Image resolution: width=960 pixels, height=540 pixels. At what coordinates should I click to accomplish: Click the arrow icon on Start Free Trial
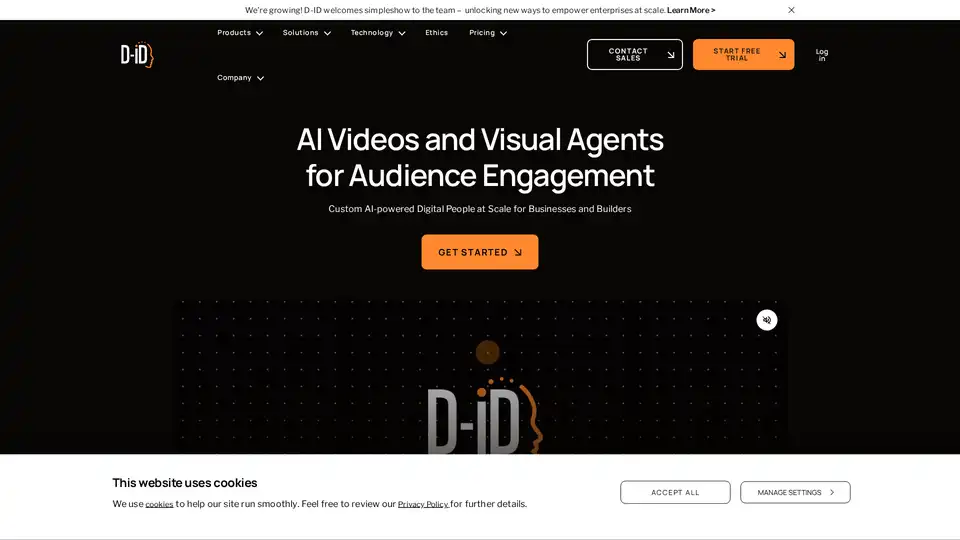tap(782, 55)
